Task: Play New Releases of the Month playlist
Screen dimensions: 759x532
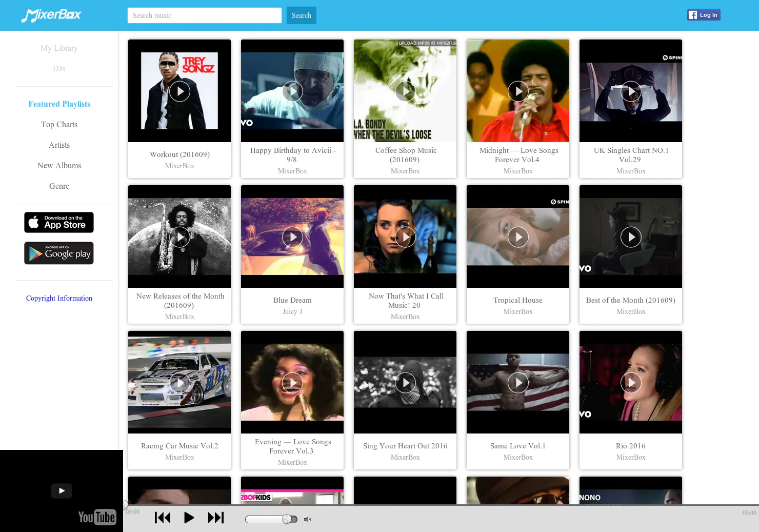Action: point(179,237)
